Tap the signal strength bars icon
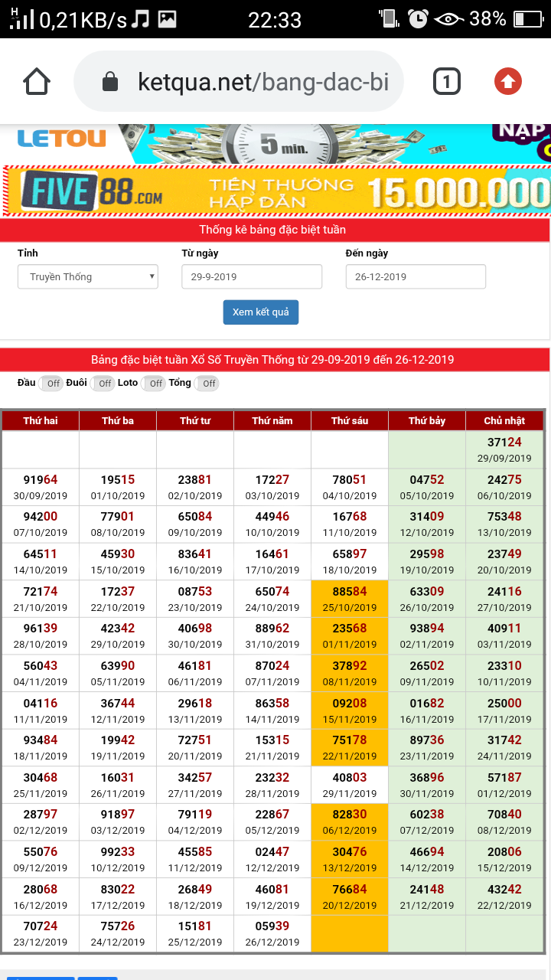Screen dimensions: 551x980 22,19
